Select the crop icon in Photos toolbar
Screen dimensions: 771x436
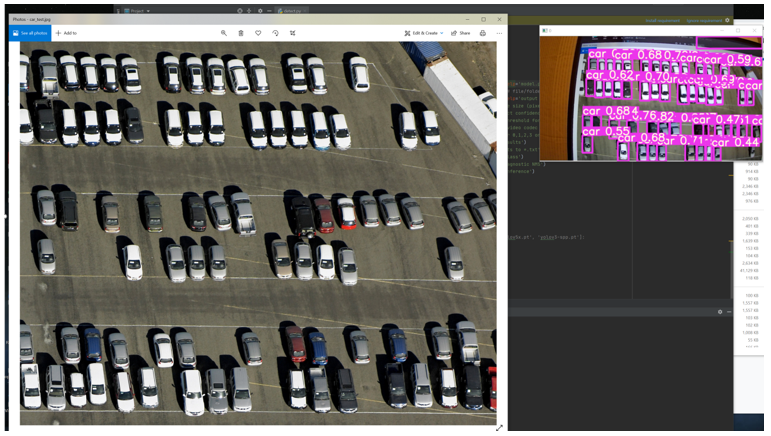tap(293, 33)
